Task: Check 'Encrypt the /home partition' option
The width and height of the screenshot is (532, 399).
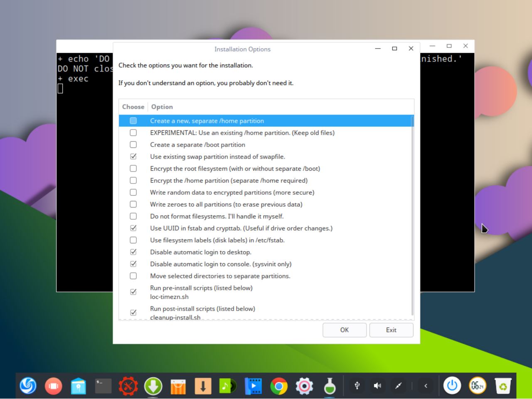Action: click(x=133, y=181)
